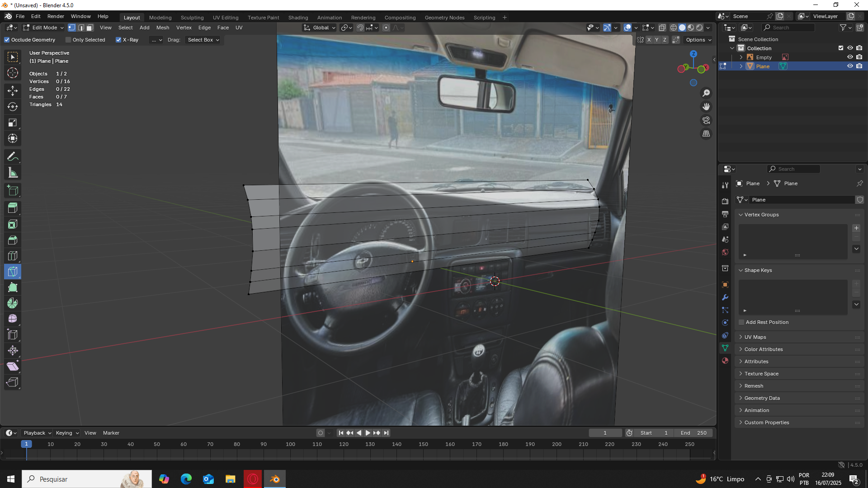Select the Extrude Region tool

(x=13, y=208)
